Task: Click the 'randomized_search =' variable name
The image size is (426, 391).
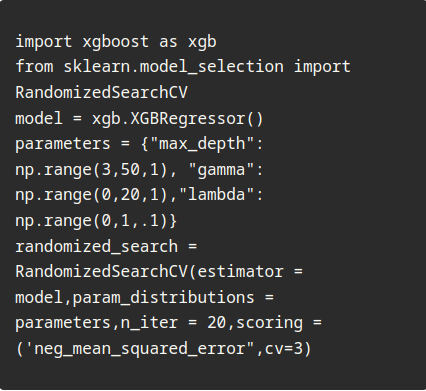Action: click(106, 247)
